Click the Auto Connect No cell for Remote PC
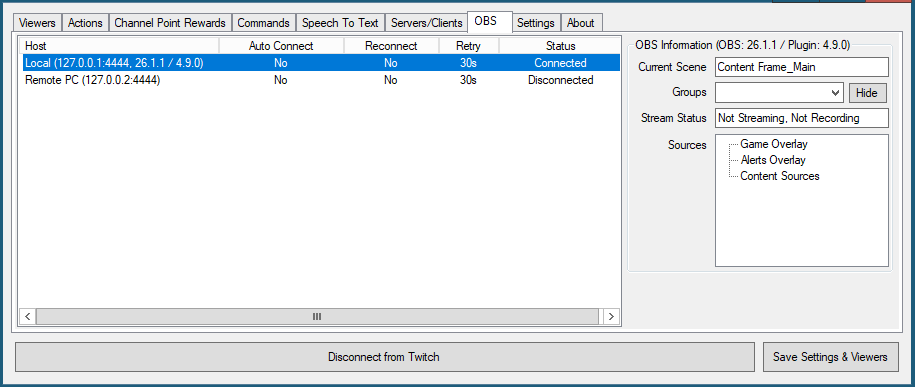The image size is (915, 387). coord(281,80)
